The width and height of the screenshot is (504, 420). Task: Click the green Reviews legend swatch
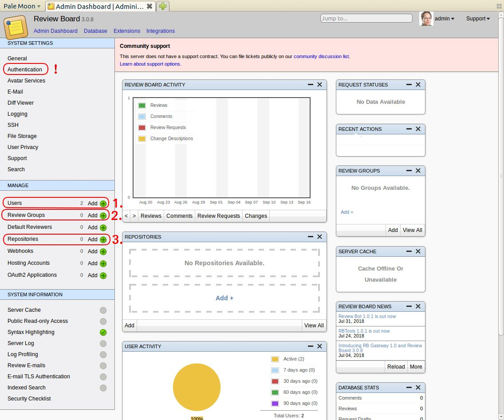142,106
